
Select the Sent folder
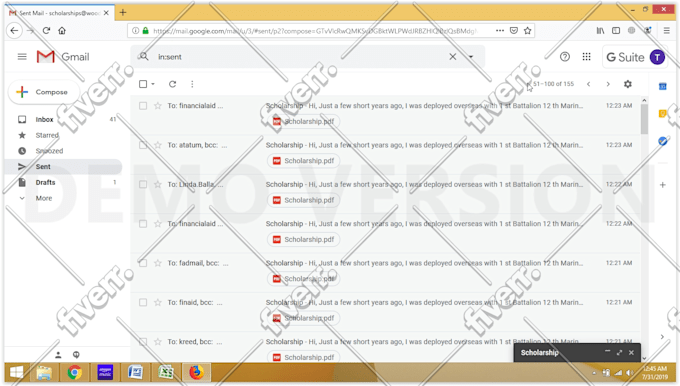(x=63, y=167)
